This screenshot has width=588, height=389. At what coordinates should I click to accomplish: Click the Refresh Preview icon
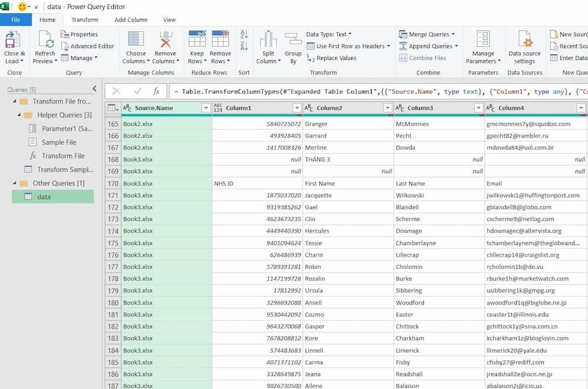pyautogui.click(x=45, y=40)
